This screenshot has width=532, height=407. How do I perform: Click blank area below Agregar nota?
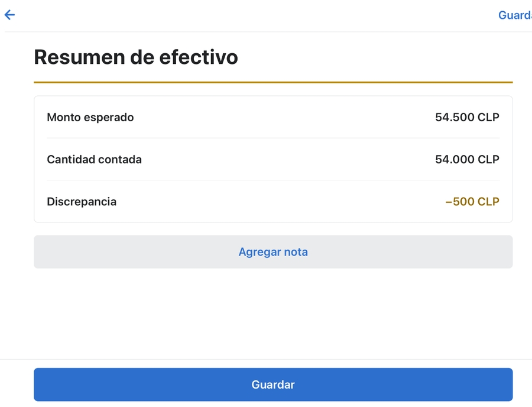(273, 314)
